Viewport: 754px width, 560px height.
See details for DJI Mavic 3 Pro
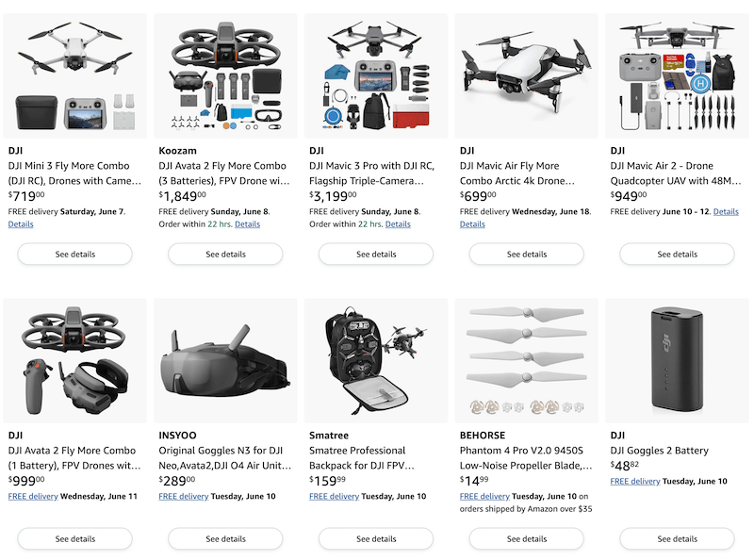coord(376,254)
